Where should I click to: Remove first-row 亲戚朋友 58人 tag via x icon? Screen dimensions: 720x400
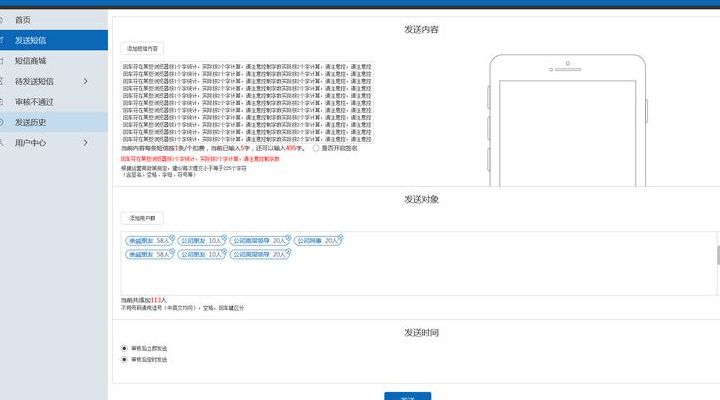click(x=172, y=237)
